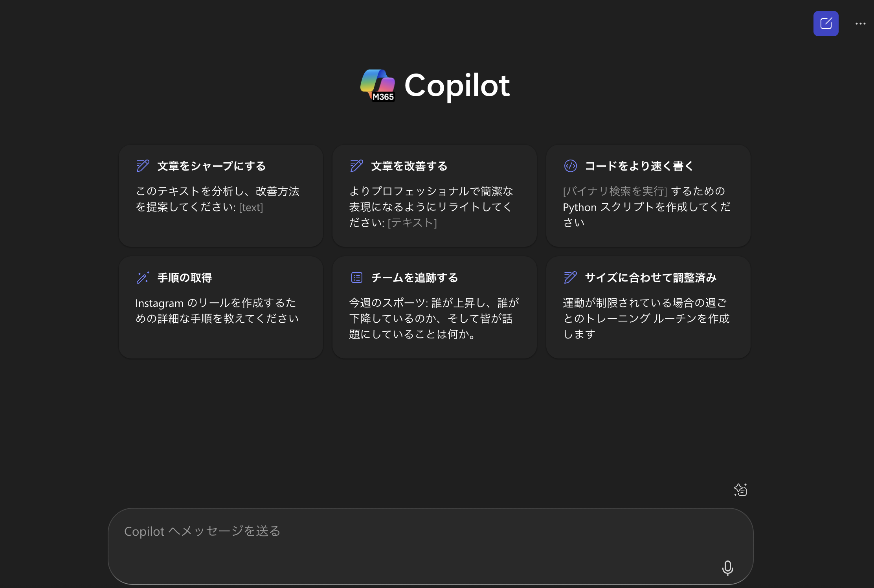Start a new chat with the compose icon
Screen dimensions: 874x588
pyautogui.click(x=826, y=24)
